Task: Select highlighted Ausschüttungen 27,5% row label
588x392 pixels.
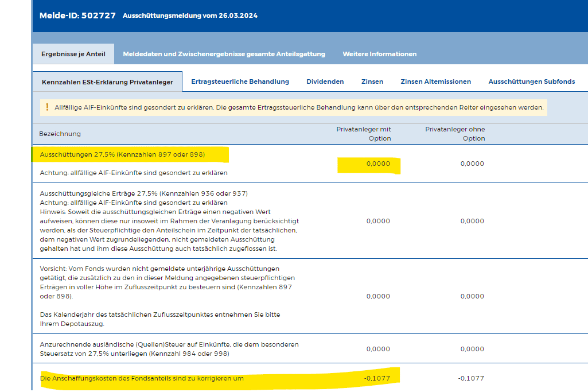Action: [x=122, y=154]
